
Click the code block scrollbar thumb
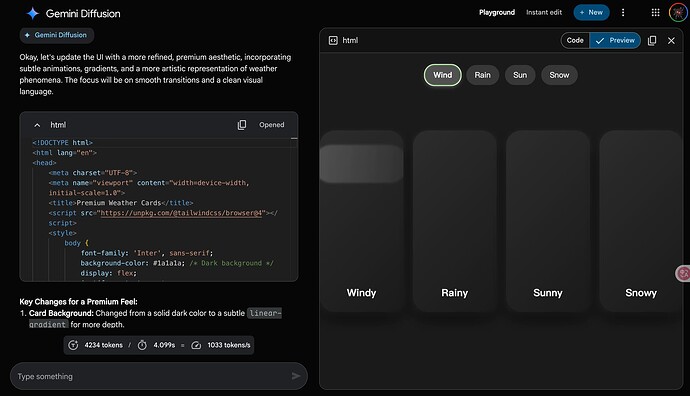pos(294,138)
